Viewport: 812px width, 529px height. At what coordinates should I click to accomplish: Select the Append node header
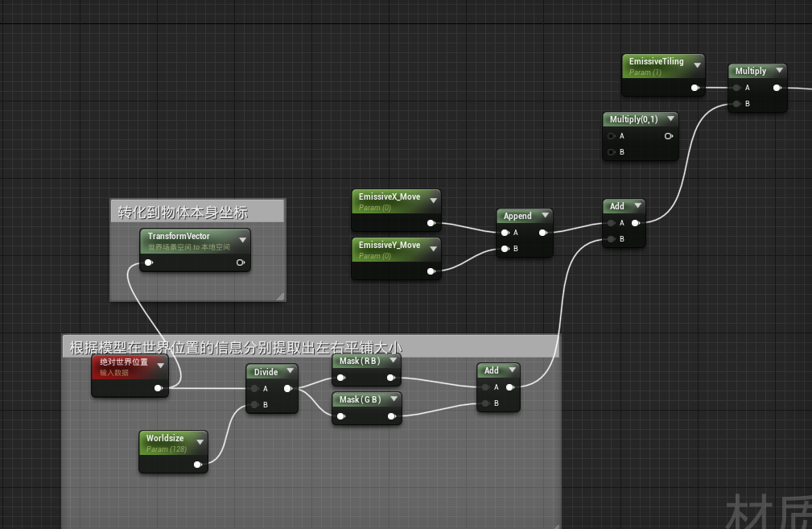pyautogui.click(x=517, y=216)
